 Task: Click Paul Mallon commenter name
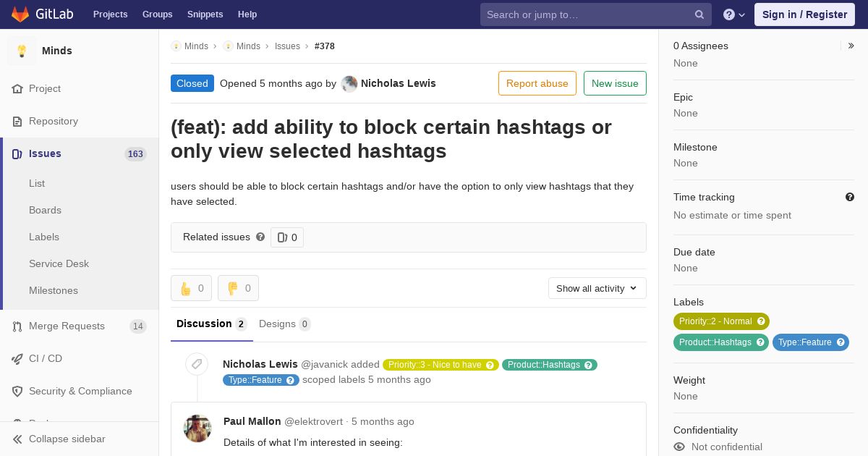[252, 421]
